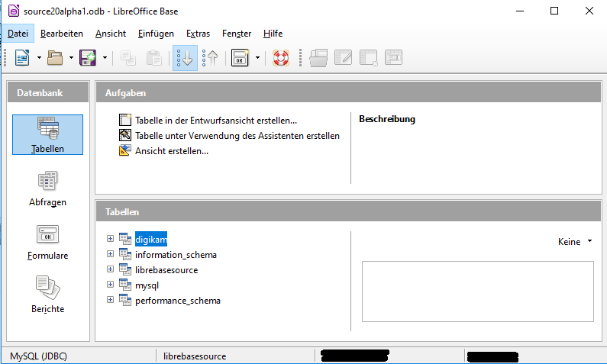Click the Tabellen section header
This screenshot has height=364, width=607.
348,212
